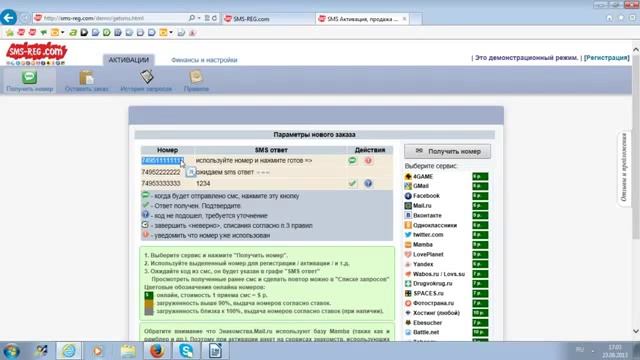
Task: Click the address bar search magnifier icon
Action: (191, 18)
